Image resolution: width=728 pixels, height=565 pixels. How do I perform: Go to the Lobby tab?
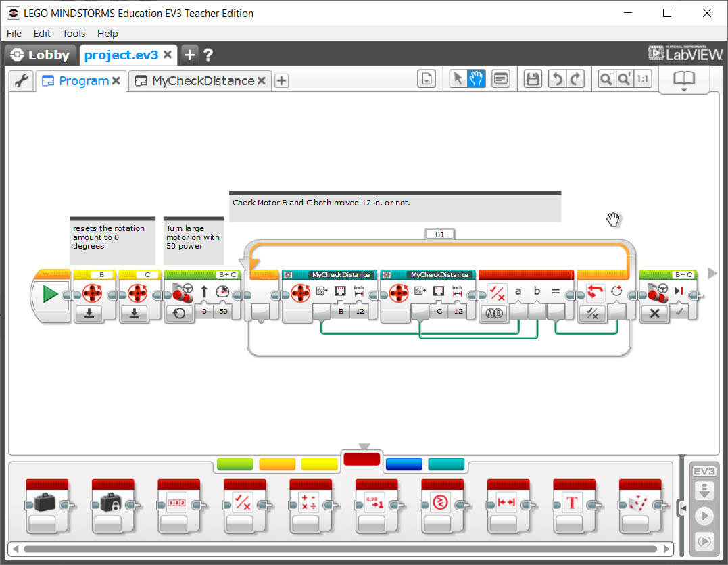40,55
